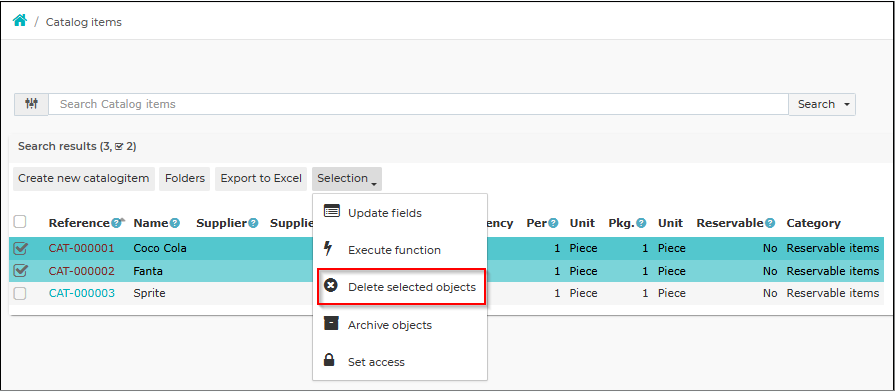The height and width of the screenshot is (392, 895).
Task: Show help for Reference column
Action: coord(116,223)
